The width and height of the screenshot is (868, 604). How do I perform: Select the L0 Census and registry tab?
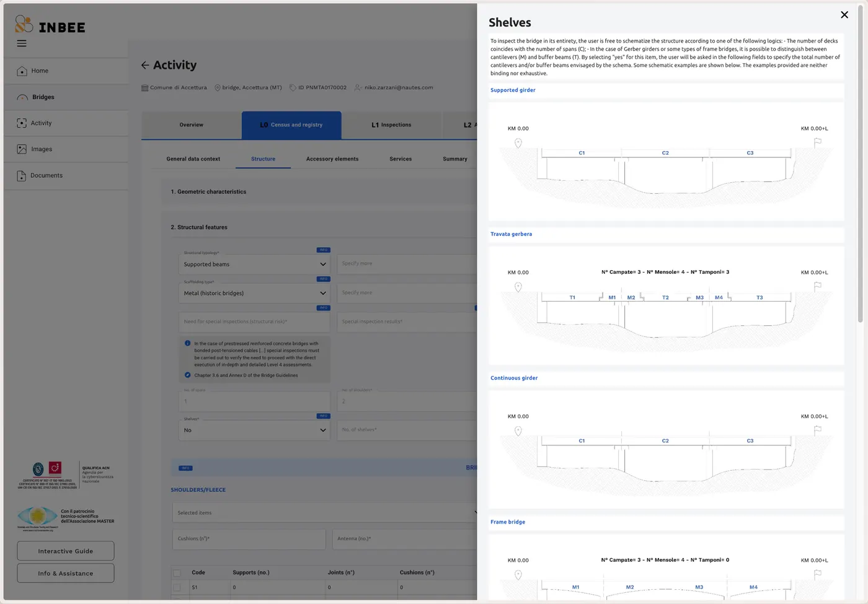(x=291, y=125)
